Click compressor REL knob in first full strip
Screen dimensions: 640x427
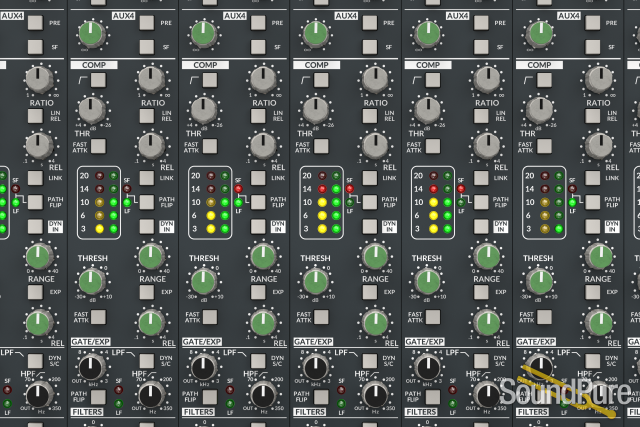[x=151, y=146]
